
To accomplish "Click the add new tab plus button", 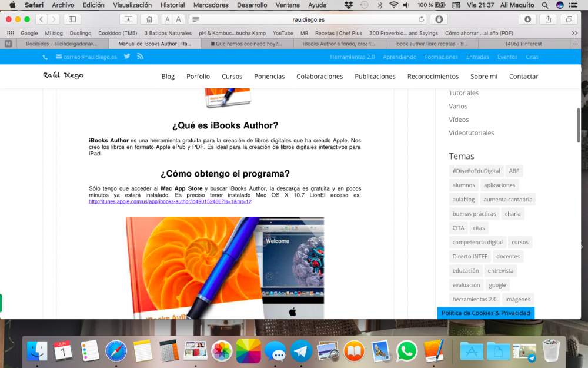I will pos(576,44).
